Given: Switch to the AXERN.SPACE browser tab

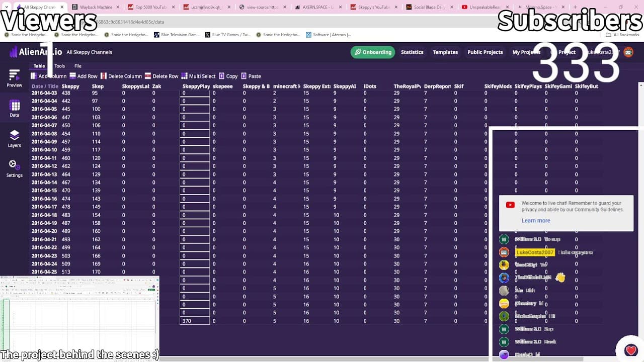Looking at the screenshot, I should [318, 8].
